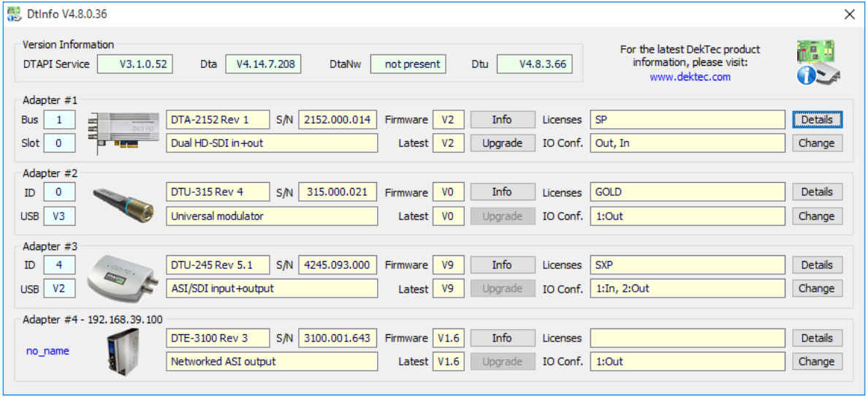Click 'ASI/SDI input+output' description field
The image size is (868, 397).
point(272,289)
